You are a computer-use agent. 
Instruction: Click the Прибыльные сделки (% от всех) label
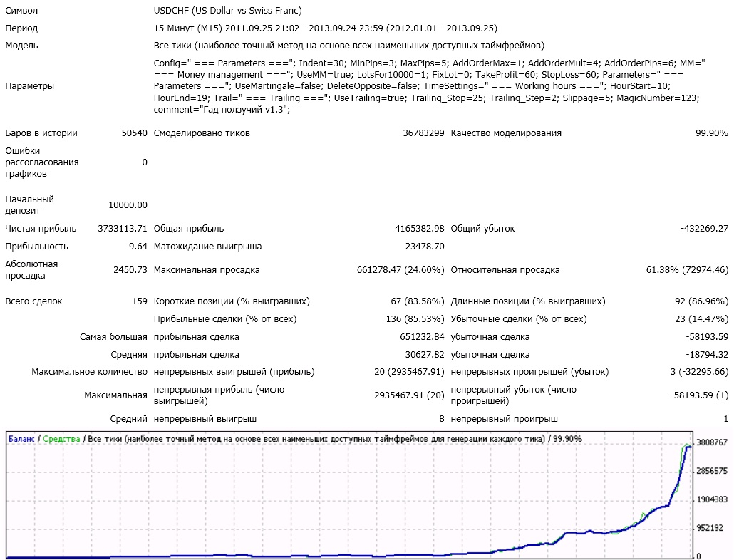point(225,319)
